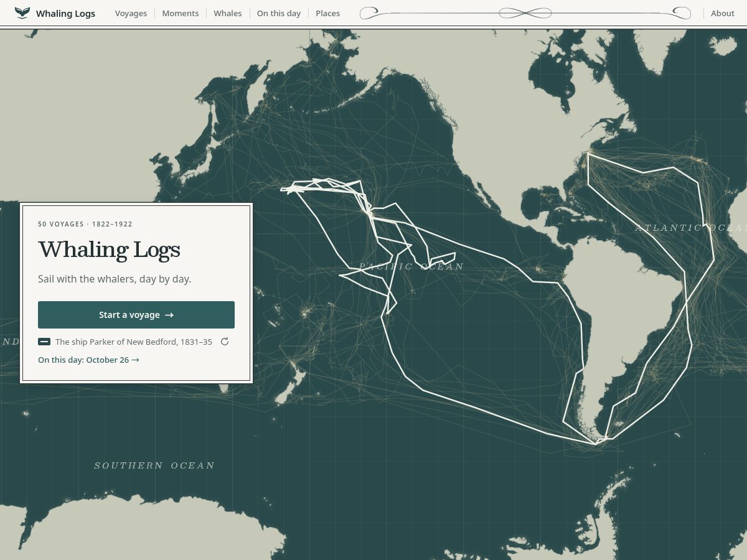747x560 pixels.
Task: Click the ATLANTIC OCEAN map label
Action: pyautogui.click(x=691, y=228)
